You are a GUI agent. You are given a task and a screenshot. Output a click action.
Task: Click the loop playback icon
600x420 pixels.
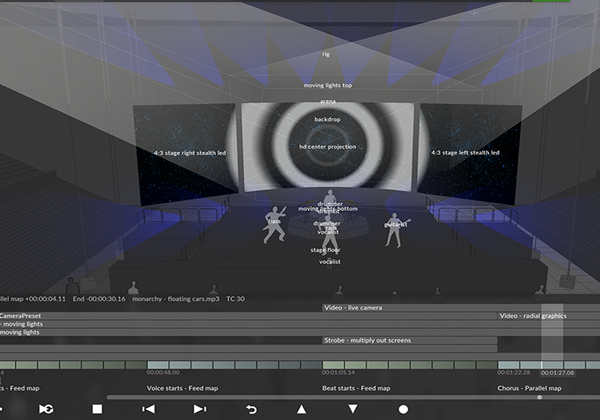46,409
